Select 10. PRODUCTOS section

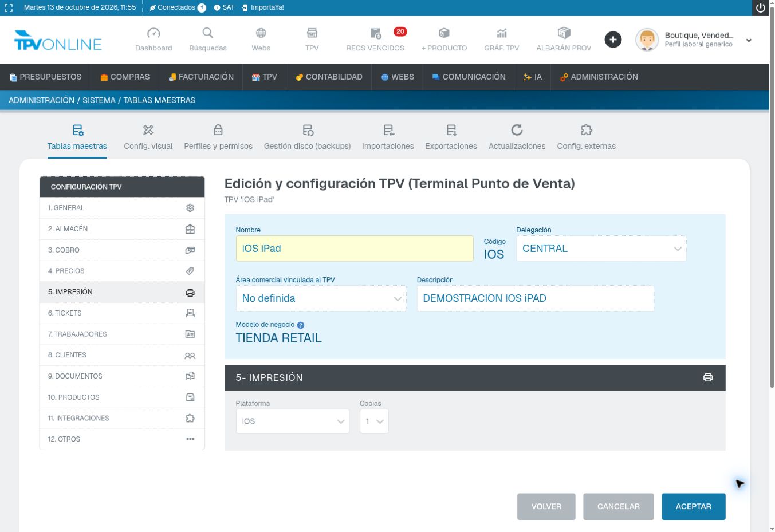tap(122, 397)
